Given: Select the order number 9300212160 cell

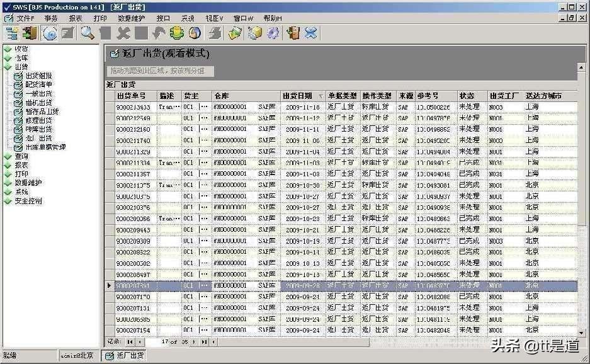Looking at the screenshot, I should coord(136,129).
